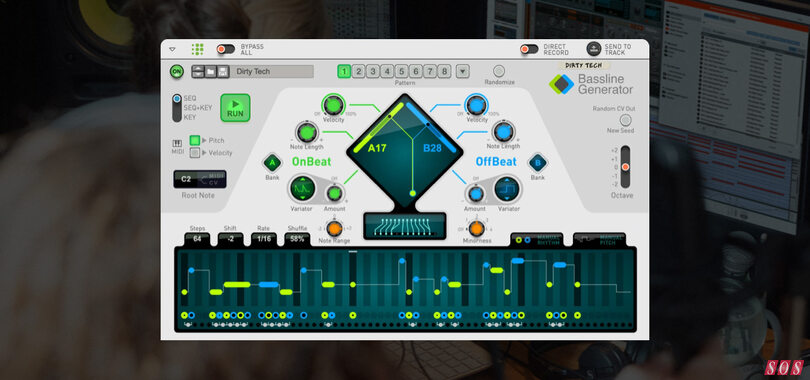Toggle the SEQ / SEQ+KEY / KEY mode switch

[177, 107]
